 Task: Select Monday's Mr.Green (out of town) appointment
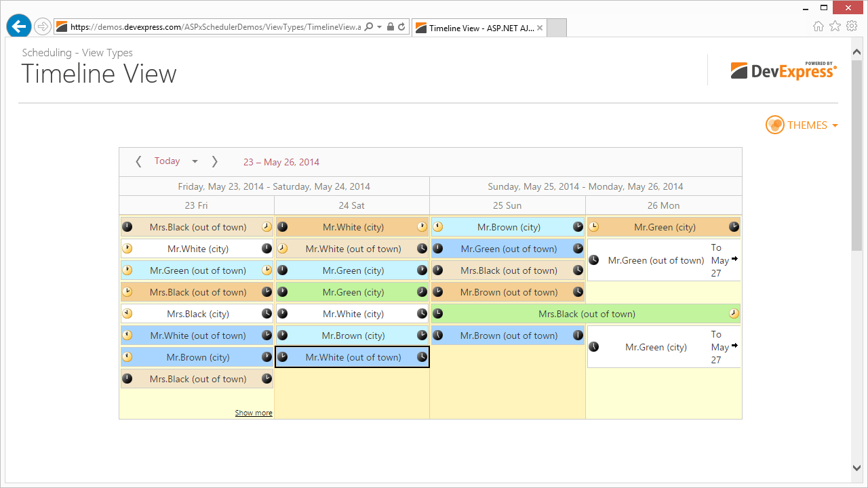click(664, 260)
